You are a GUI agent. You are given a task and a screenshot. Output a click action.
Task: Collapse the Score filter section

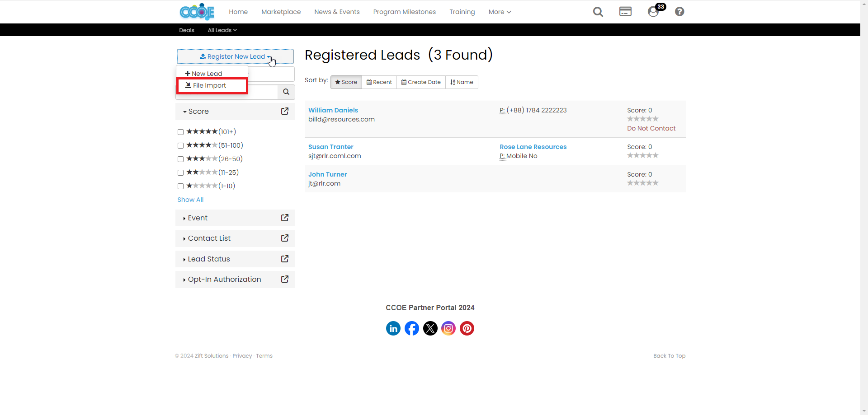pyautogui.click(x=196, y=112)
